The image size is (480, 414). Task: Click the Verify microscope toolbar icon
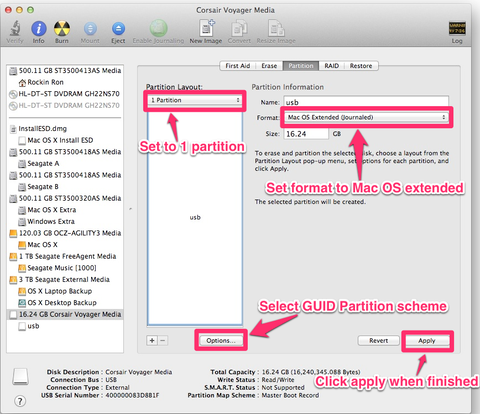(x=15, y=29)
